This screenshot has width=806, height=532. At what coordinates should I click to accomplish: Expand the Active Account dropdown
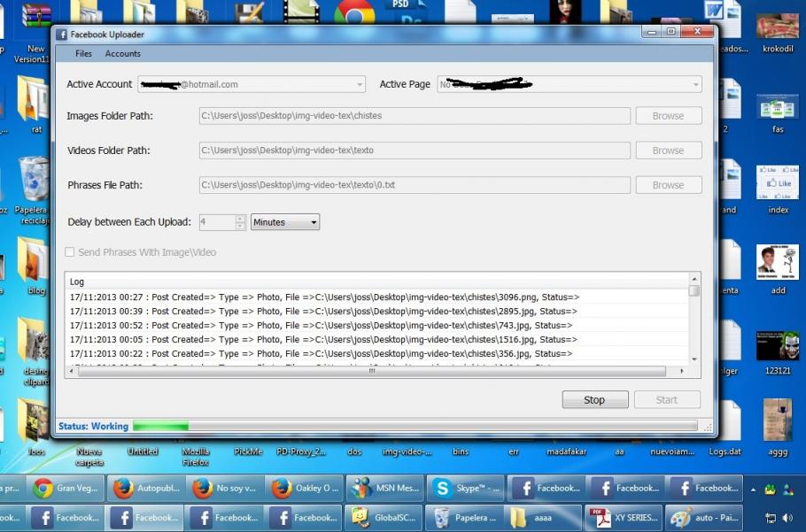point(360,84)
